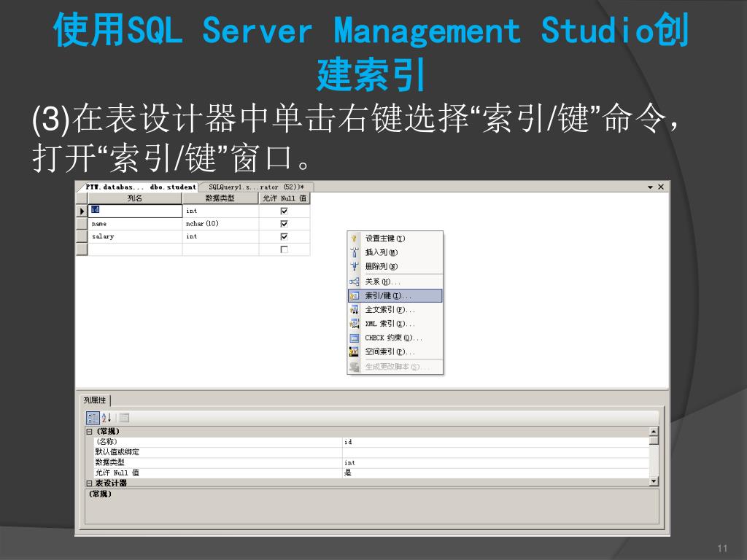Click the 数据类型 column header
The image size is (747, 560).
point(220,198)
